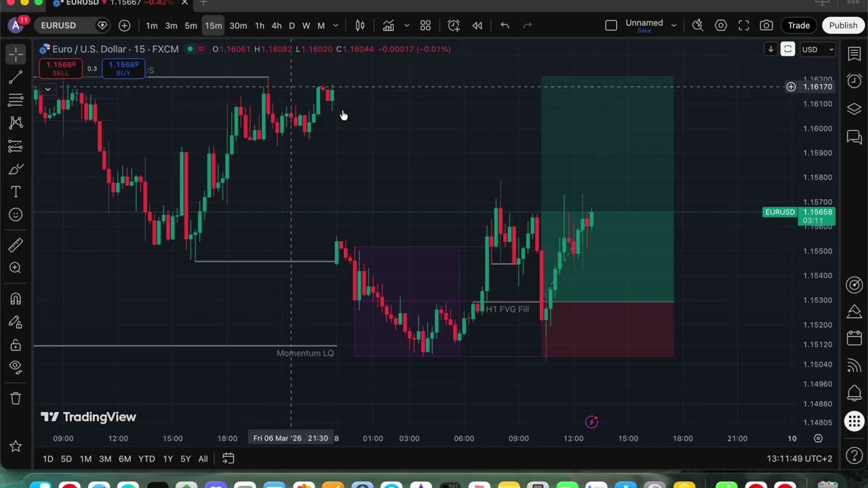Select the YTD date range
This screenshot has height=488, width=868.
pos(146,459)
